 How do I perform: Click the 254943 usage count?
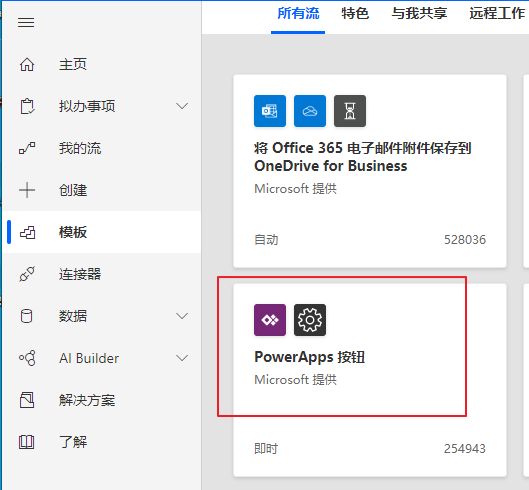point(465,448)
